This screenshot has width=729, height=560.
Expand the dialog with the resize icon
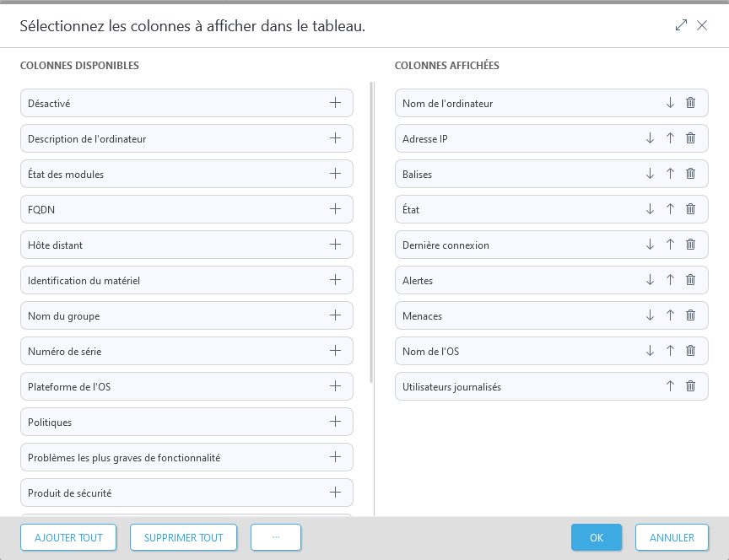(x=682, y=25)
